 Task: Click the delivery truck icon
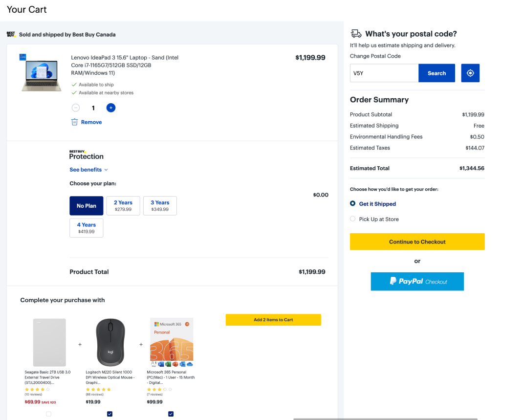pos(356,33)
